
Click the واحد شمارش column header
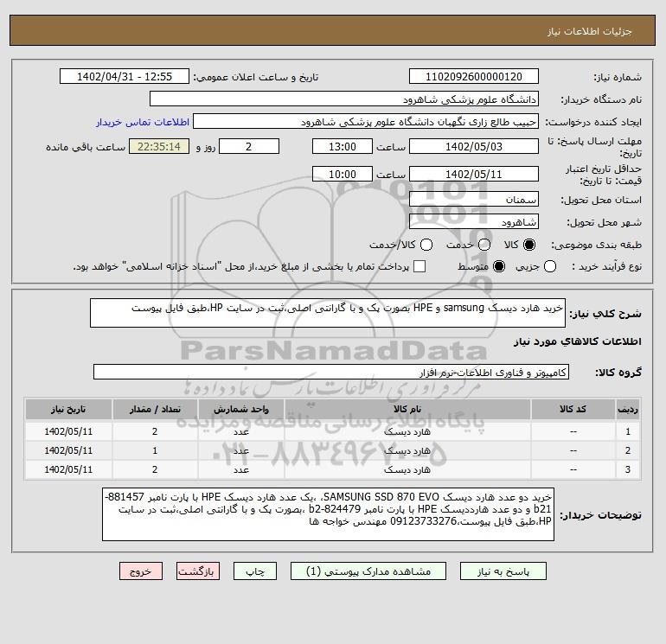240,409
